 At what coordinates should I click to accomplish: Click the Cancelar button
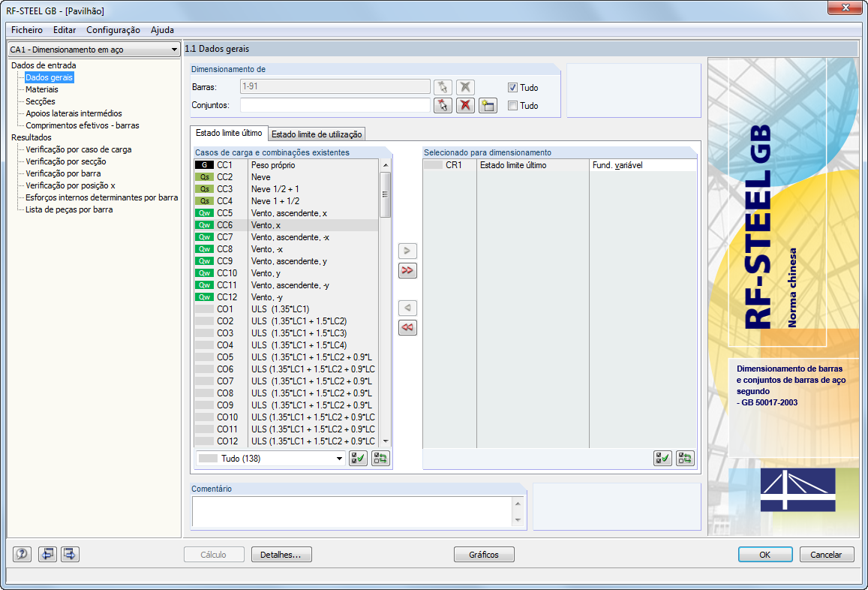pos(827,555)
